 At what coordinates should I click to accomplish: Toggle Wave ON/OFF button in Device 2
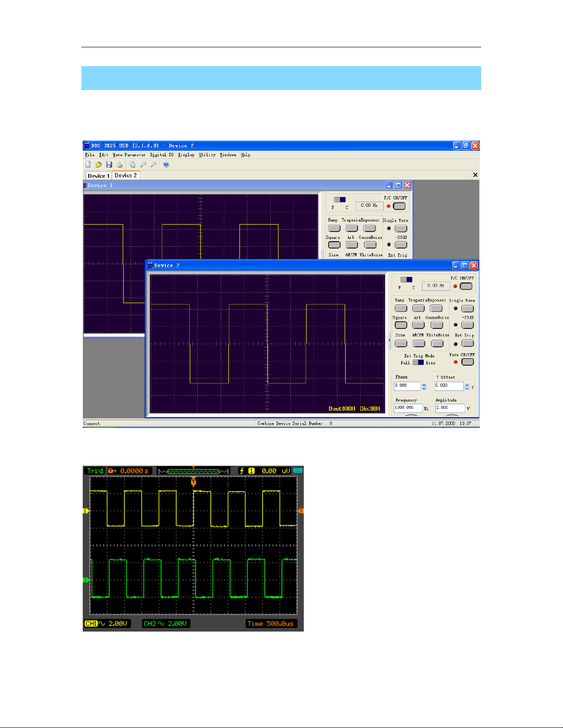point(467,362)
